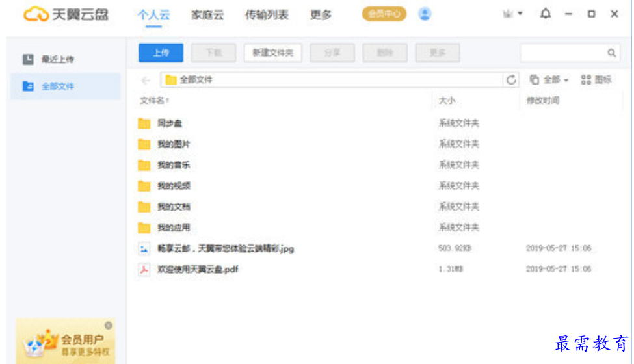634x364 pixels.
Task: Switch to 个人云 tab
Action: point(153,15)
